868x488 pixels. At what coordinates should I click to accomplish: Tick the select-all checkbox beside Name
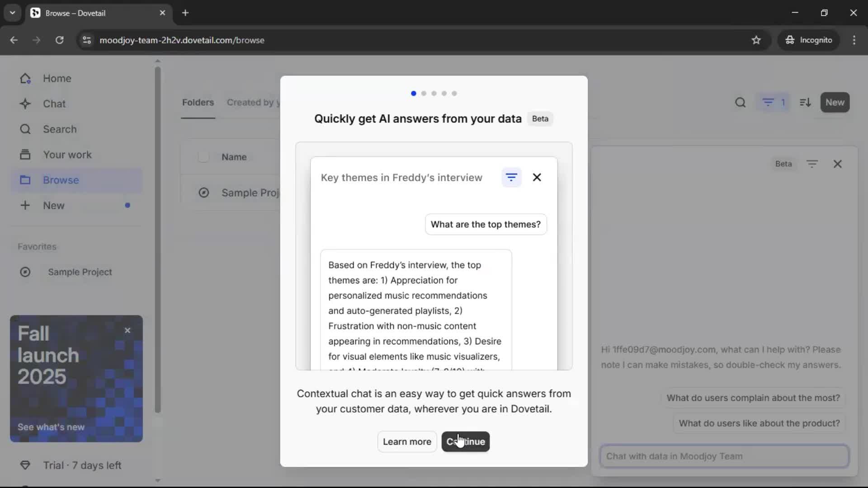(x=203, y=157)
